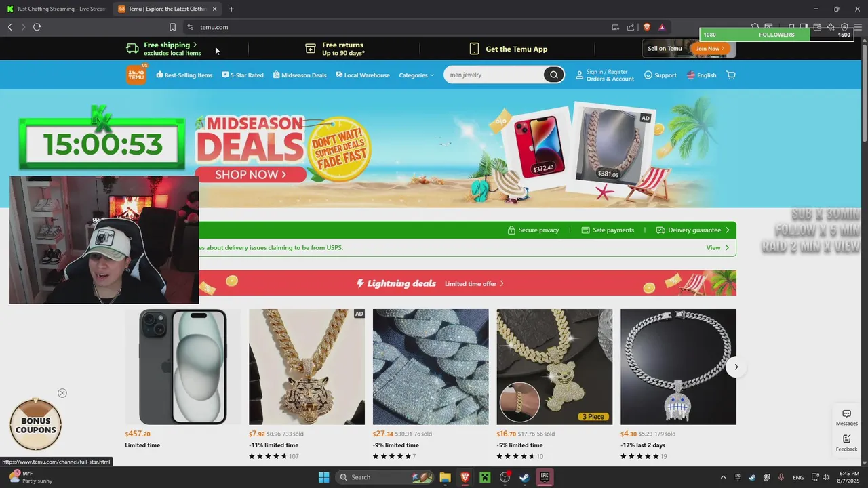Open Windows Start menu
Viewport: 868px width, 488px height.
coord(323,477)
